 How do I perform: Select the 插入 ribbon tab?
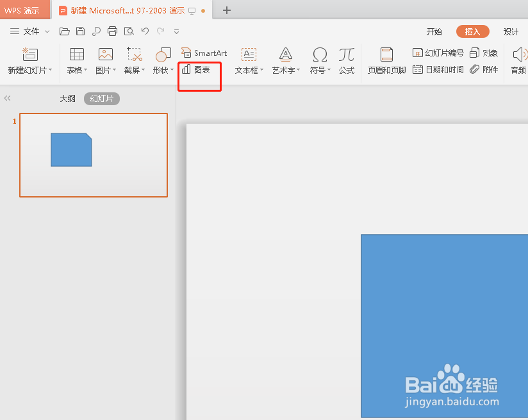pyautogui.click(x=472, y=31)
